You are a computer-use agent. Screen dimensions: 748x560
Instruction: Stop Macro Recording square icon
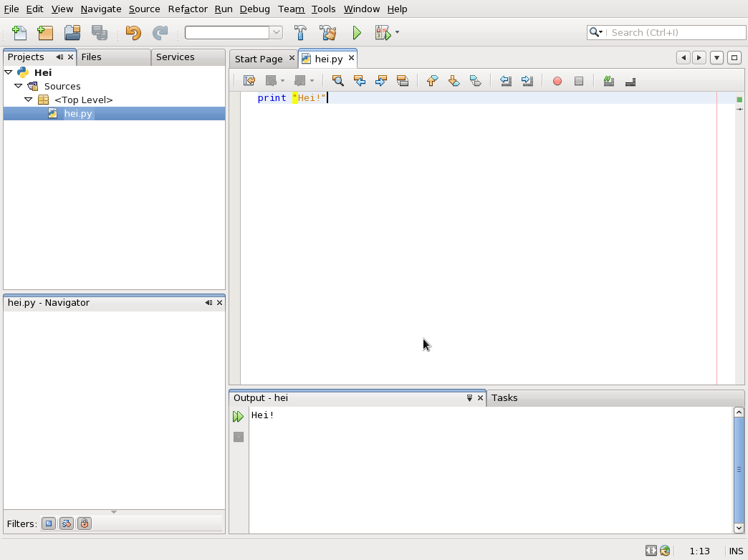click(x=579, y=81)
